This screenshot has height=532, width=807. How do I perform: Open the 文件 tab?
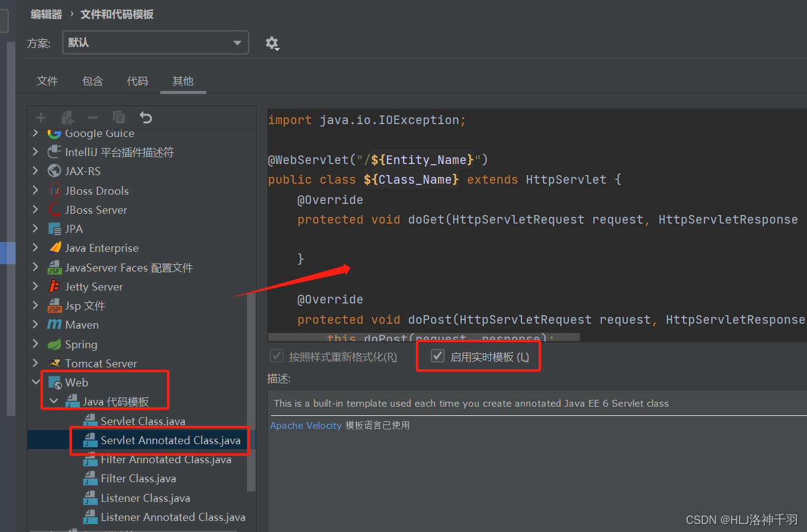click(x=47, y=80)
